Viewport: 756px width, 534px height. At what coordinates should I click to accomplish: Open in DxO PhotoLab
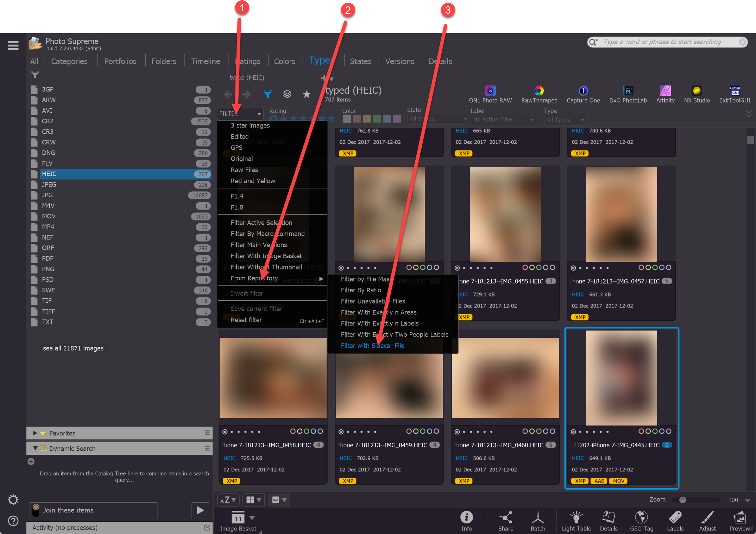pyautogui.click(x=628, y=94)
